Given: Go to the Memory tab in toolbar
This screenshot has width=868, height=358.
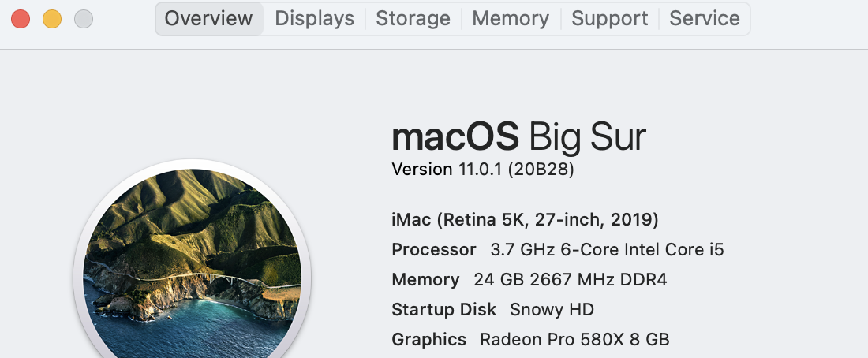Looking at the screenshot, I should click(x=511, y=18).
